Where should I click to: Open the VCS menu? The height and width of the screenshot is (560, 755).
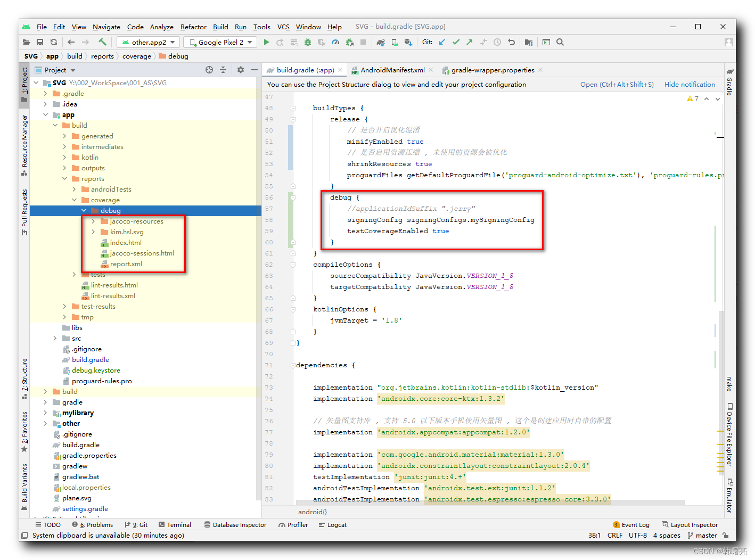click(283, 27)
